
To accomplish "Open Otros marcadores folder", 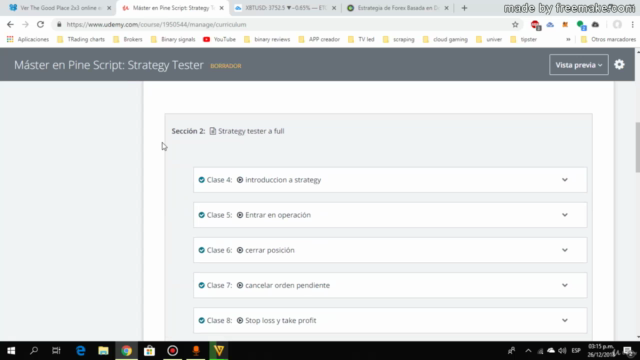I will pyautogui.click(x=608, y=39).
